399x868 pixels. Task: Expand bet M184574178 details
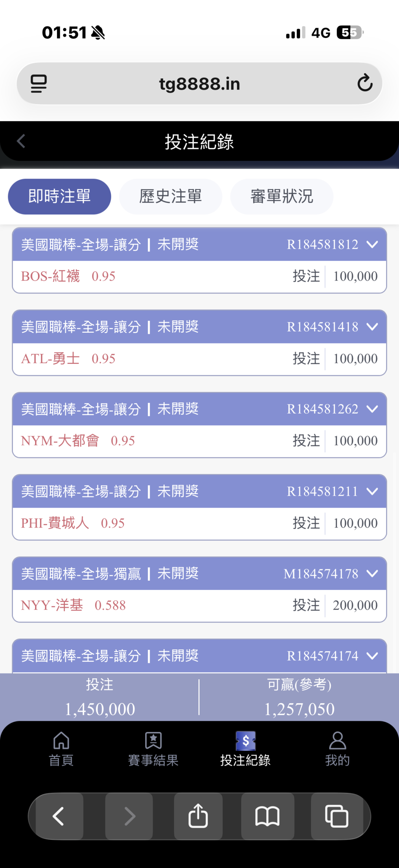pyautogui.click(x=372, y=573)
